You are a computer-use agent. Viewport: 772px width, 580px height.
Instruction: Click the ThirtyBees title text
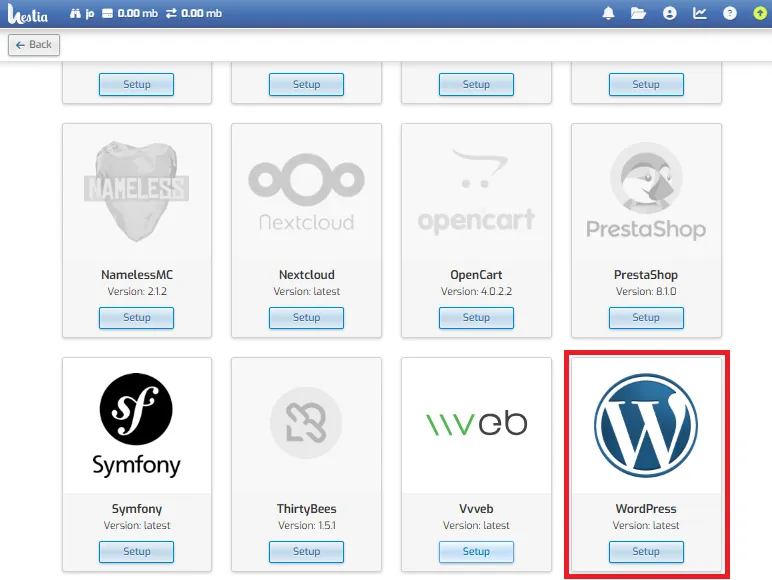(x=306, y=509)
